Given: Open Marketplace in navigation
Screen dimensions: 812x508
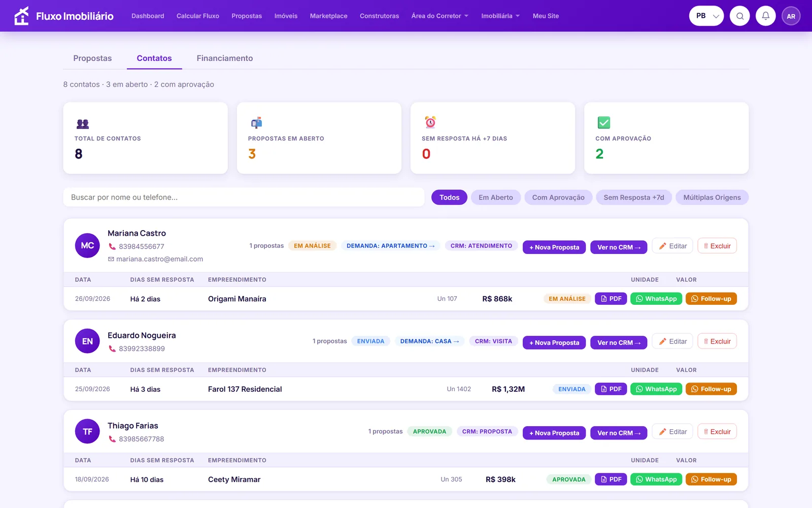Looking at the screenshot, I should pos(329,16).
